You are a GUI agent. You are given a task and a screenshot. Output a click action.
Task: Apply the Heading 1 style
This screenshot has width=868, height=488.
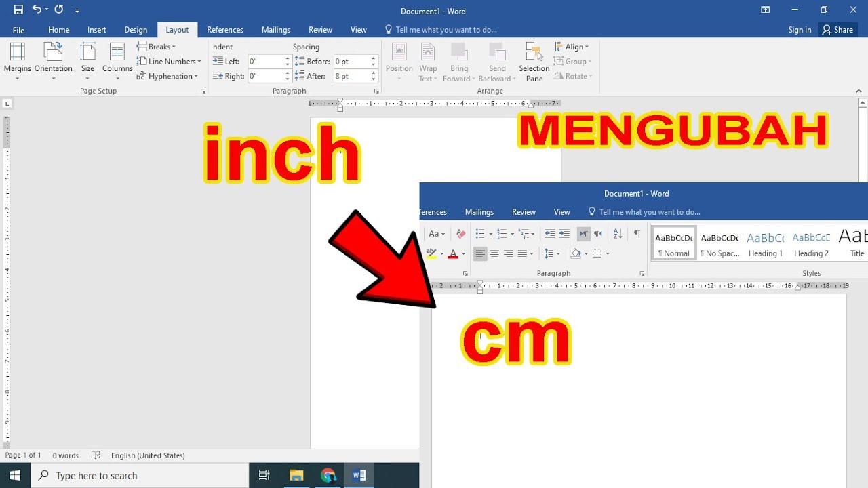pos(766,244)
